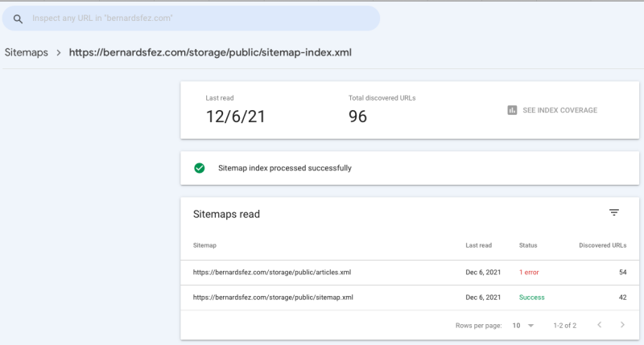Go to next page of sitemaps
Screen dimensions: 644x345
coord(622,325)
